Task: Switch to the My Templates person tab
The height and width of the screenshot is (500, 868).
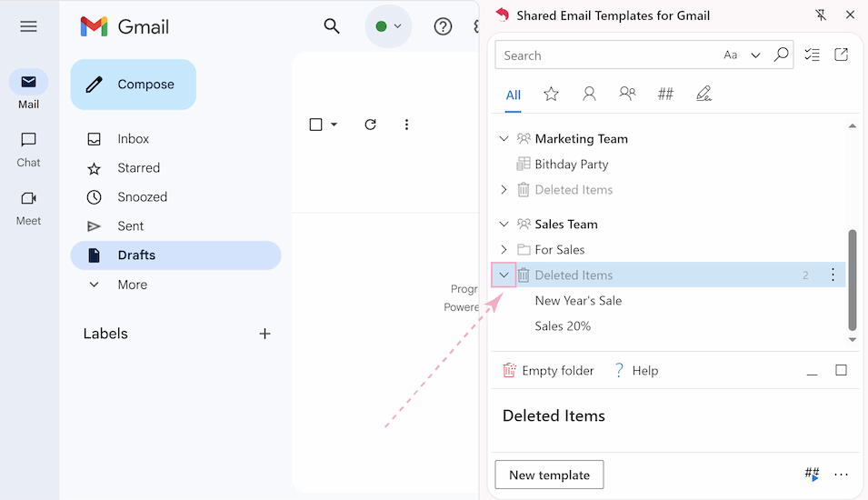Action: (x=589, y=95)
